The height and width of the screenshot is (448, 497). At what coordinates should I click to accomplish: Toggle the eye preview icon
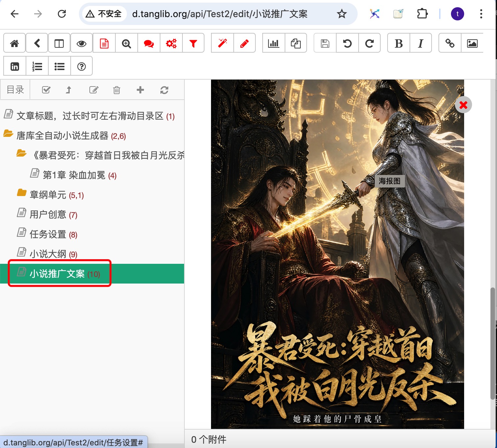82,43
